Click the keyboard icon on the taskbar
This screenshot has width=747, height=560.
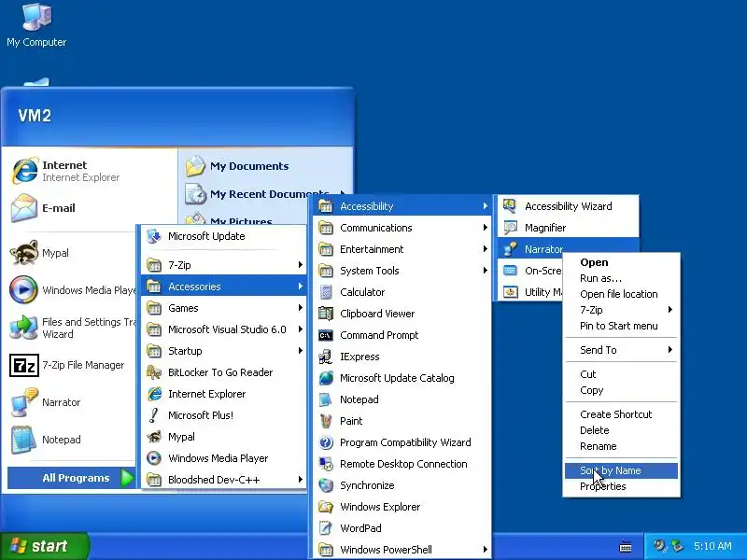pyautogui.click(x=626, y=546)
